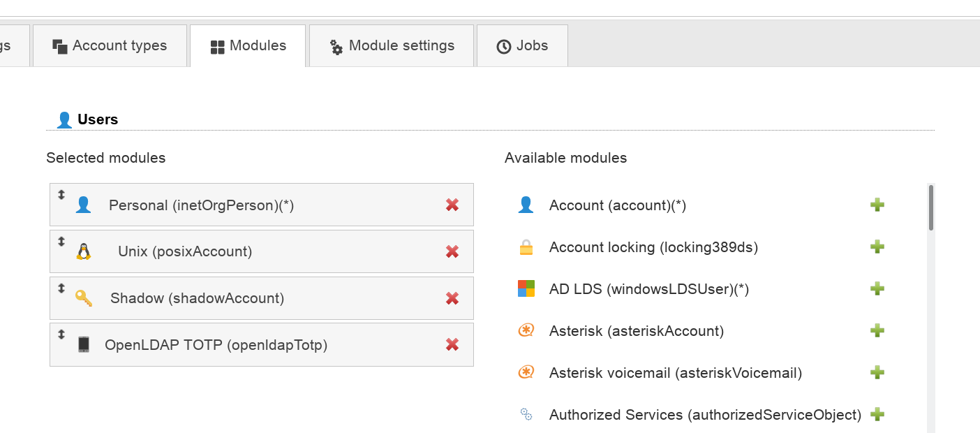Remove the Personal (inetOrgPerson) module

pyautogui.click(x=452, y=205)
